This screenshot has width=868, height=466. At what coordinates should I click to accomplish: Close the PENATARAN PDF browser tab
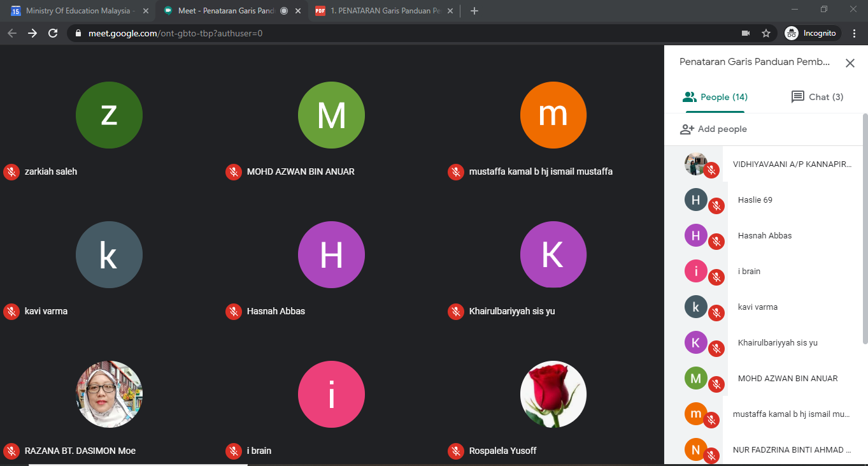tap(450, 11)
